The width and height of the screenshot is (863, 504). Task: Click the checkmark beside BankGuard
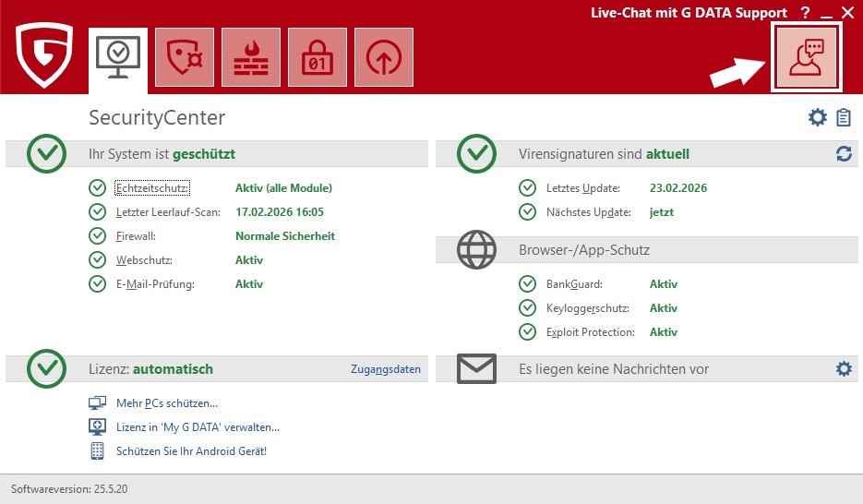(527, 284)
